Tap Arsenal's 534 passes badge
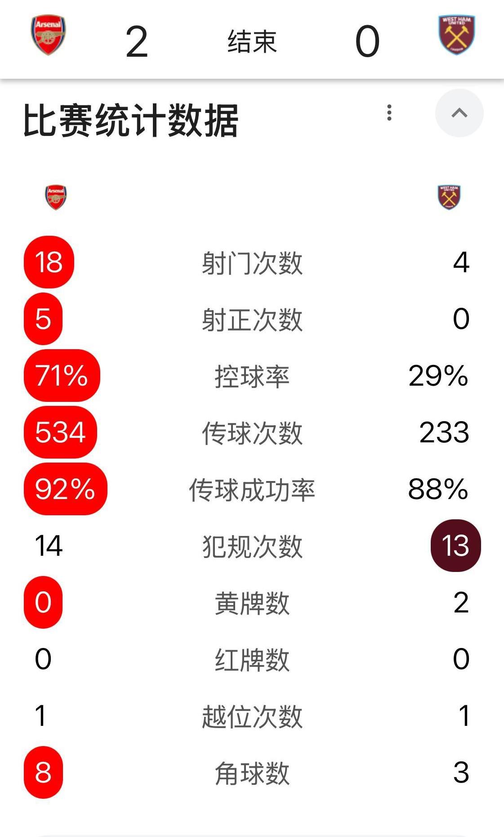The width and height of the screenshot is (504, 837). 60,432
